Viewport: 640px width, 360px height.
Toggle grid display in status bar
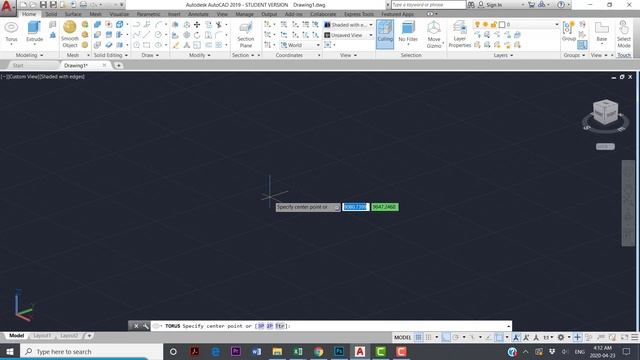(x=418, y=337)
